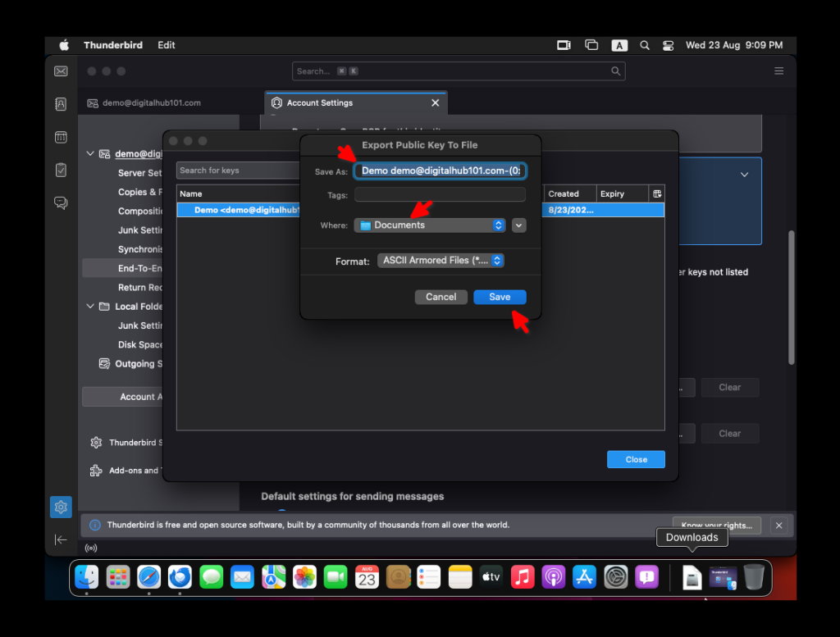Open Thunderbird icon in the Dock
The image size is (840, 637).
pyautogui.click(x=180, y=577)
